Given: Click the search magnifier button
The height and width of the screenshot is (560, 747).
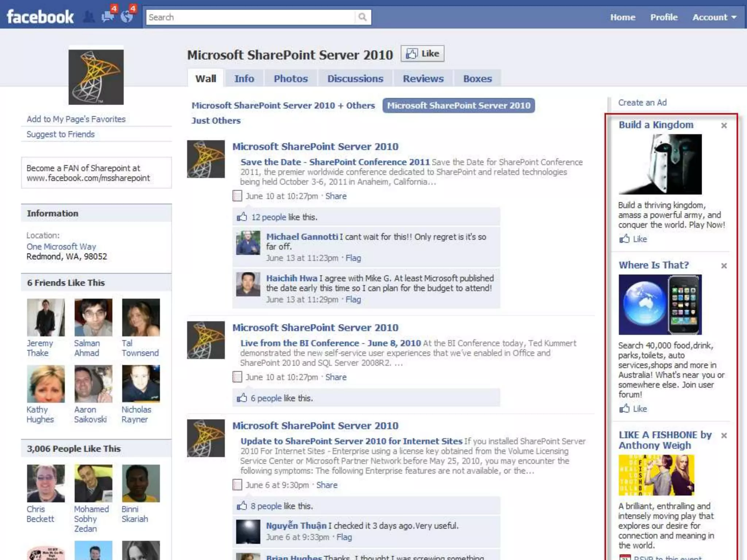Looking at the screenshot, I should pyautogui.click(x=362, y=17).
